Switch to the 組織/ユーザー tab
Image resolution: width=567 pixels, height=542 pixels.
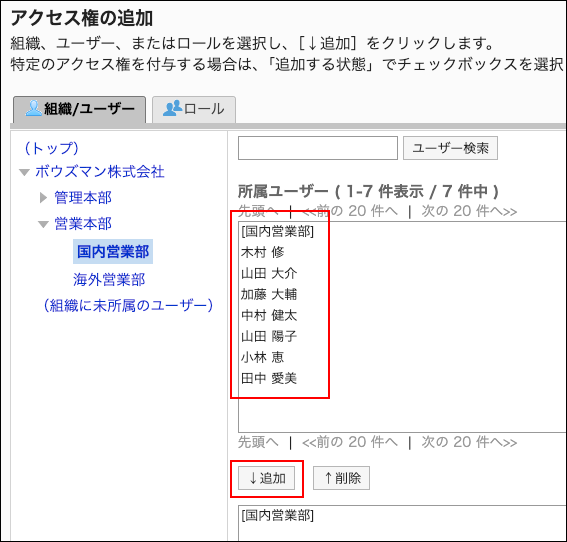(80, 109)
